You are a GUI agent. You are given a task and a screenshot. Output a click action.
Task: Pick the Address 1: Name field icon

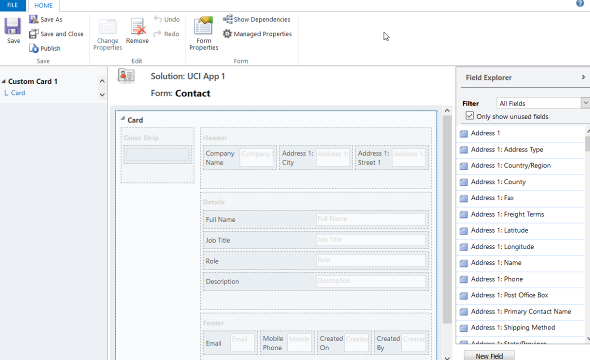[x=464, y=263]
